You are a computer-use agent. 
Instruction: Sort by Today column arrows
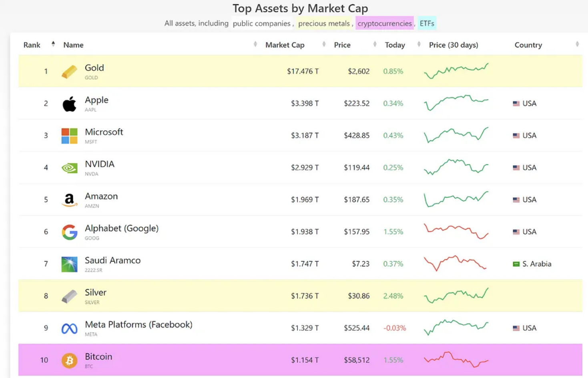(x=419, y=44)
